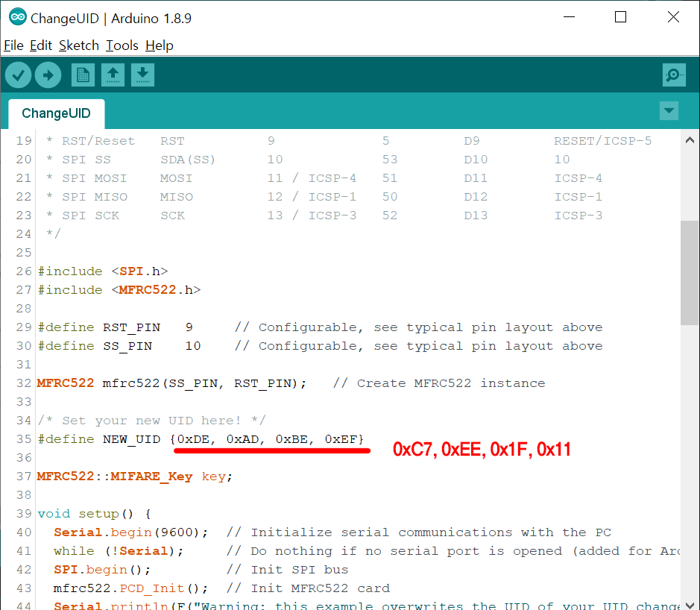700x610 pixels.
Task: Click the scrollbar up arrow
Action: point(690,140)
